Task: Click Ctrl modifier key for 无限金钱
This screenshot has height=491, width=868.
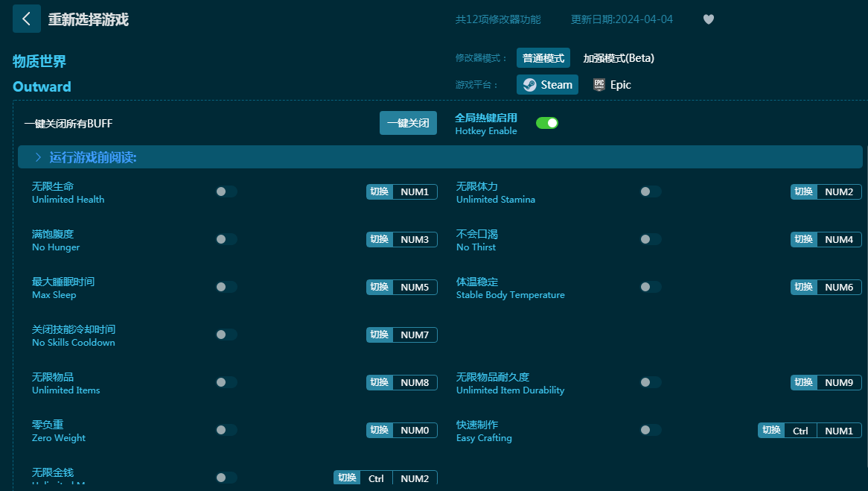Action: click(376, 478)
